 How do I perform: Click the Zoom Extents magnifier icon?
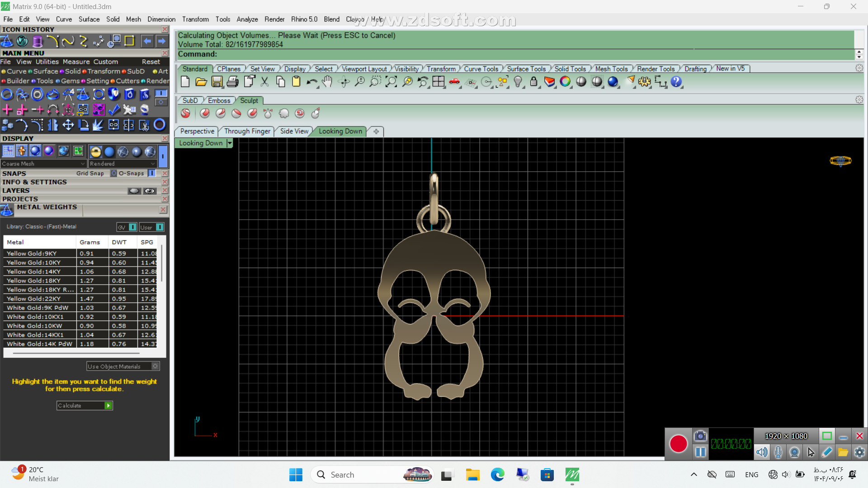click(391, 82)
